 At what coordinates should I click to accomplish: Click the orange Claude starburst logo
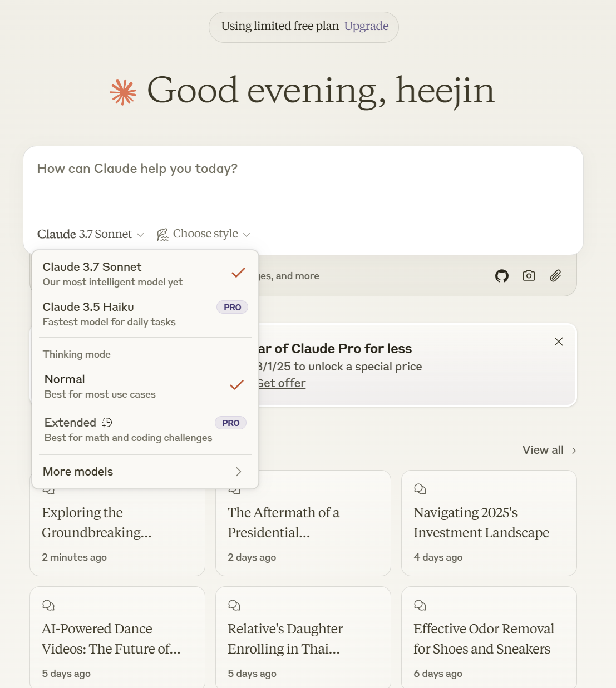(123, 92)
